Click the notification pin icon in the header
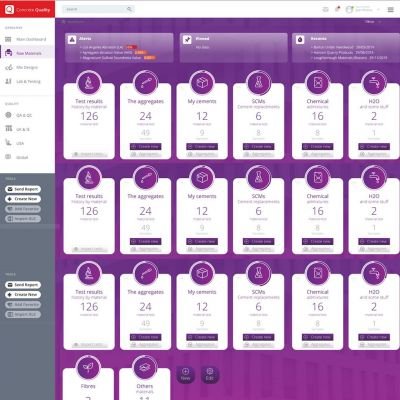 (x=337, y=9)
